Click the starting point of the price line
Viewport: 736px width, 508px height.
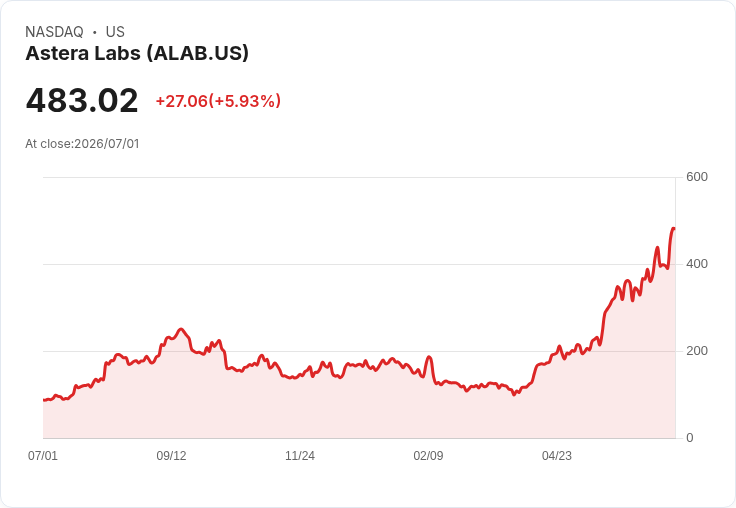click(44, 400)
